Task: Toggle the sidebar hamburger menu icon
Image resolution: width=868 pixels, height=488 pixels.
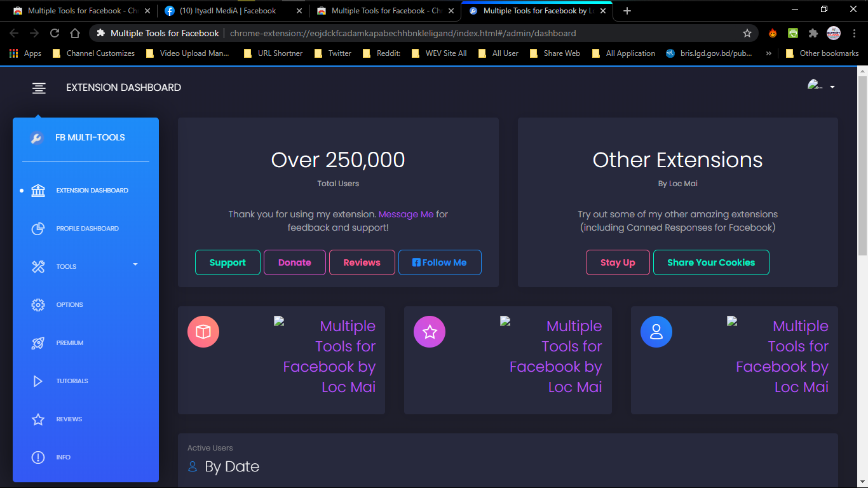Action: click(39, 88)
